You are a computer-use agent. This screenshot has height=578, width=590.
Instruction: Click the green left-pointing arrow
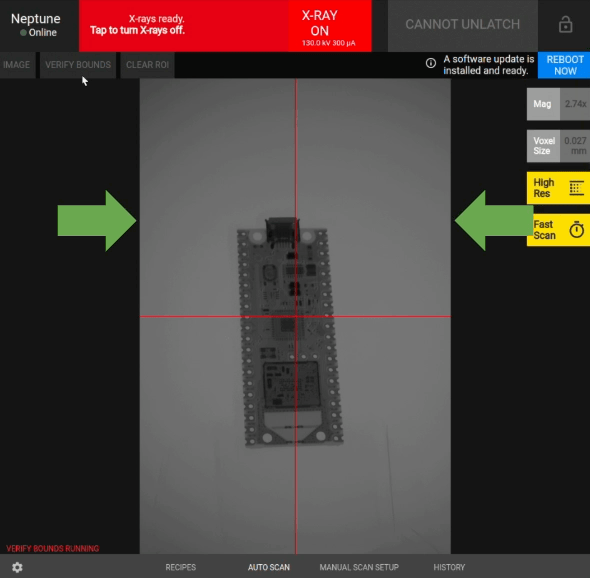click(x=494, y=221)
